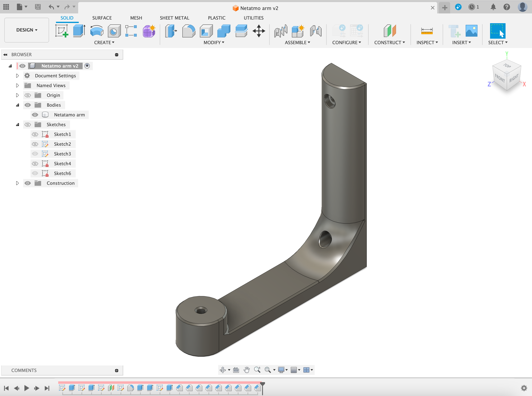The image size is (532, 396).
Task: Open the DESIGN workspace dropdown
Action: [x=27, y=30]
